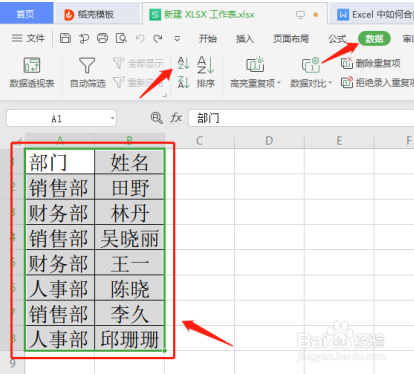Select column D header

pos(269,141)
